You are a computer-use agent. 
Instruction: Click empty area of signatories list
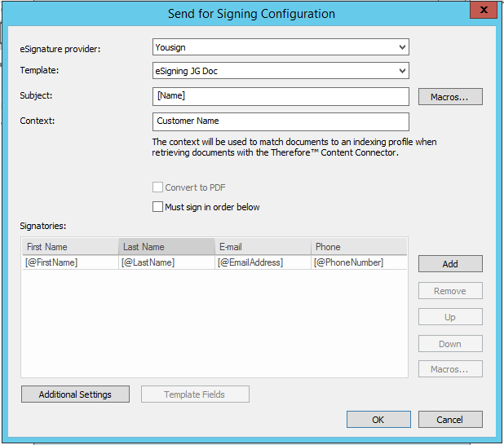click(x=214, y=326)
